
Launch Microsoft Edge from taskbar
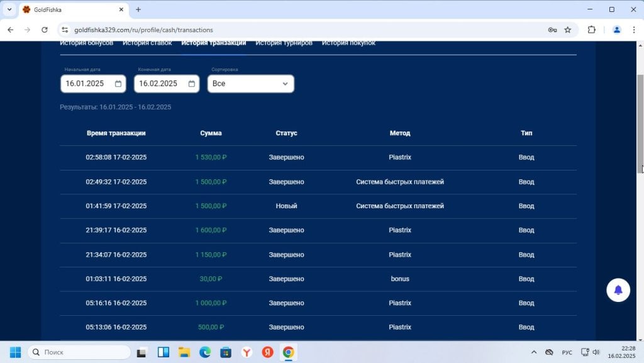[x=205, y=352]
